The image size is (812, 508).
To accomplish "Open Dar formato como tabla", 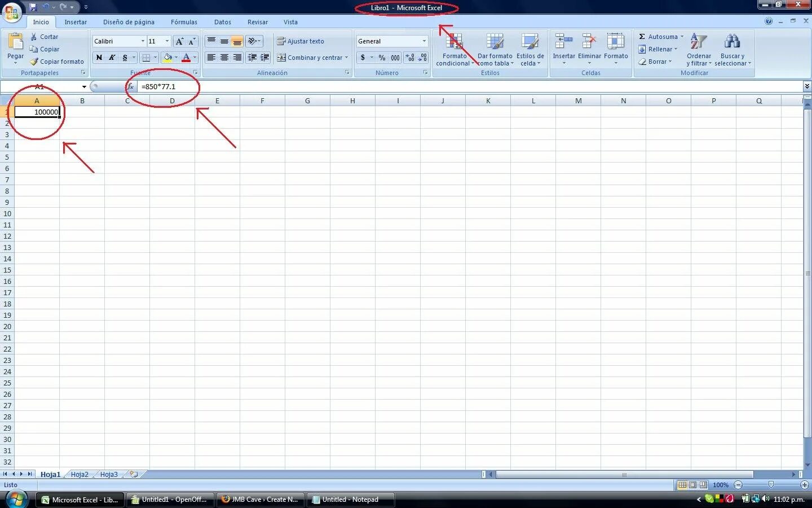I will (x=495, y=50).
